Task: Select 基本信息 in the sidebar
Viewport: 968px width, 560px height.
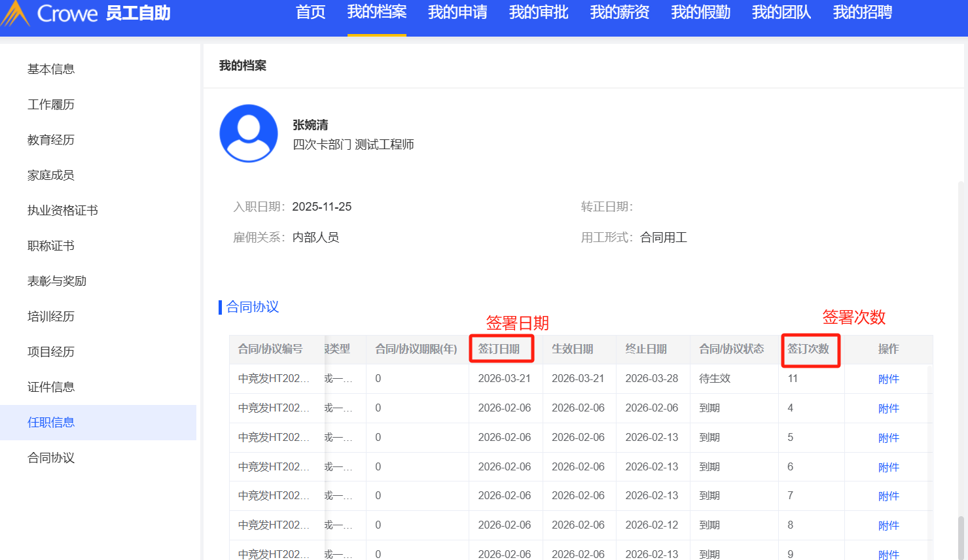Action: (51, 69)
